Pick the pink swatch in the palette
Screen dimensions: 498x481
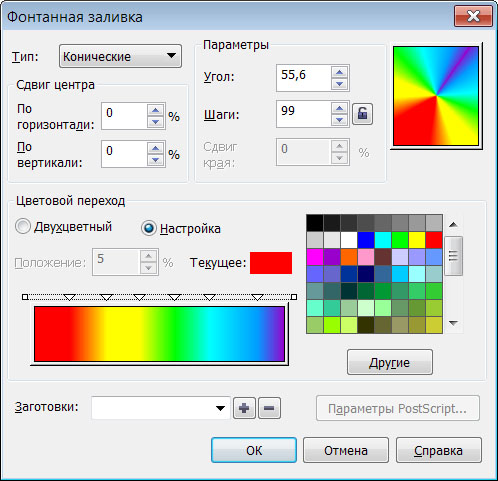(366, 257)
